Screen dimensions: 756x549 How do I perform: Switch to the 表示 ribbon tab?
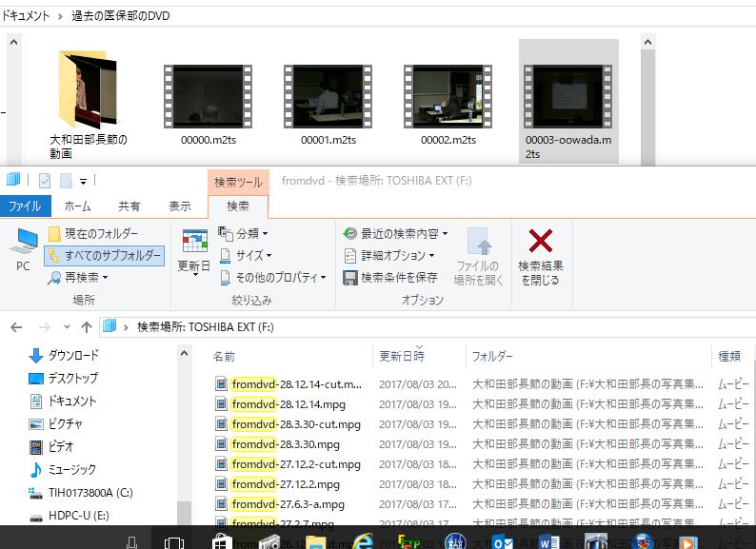click(x=180, y=206)
